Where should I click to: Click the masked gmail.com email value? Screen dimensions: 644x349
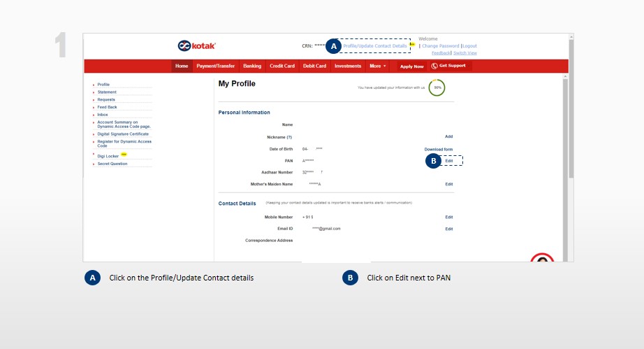pyautogui.click(x=326, y=229)
